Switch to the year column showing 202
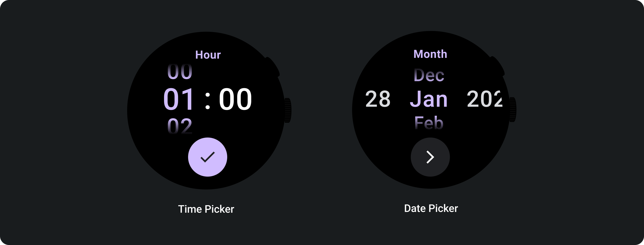The image size is (644, 245). tap(485, 99)
